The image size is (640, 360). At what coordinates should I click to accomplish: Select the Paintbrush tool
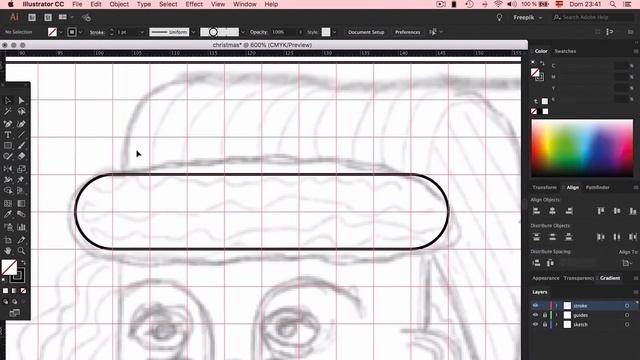tap(21, 146)
